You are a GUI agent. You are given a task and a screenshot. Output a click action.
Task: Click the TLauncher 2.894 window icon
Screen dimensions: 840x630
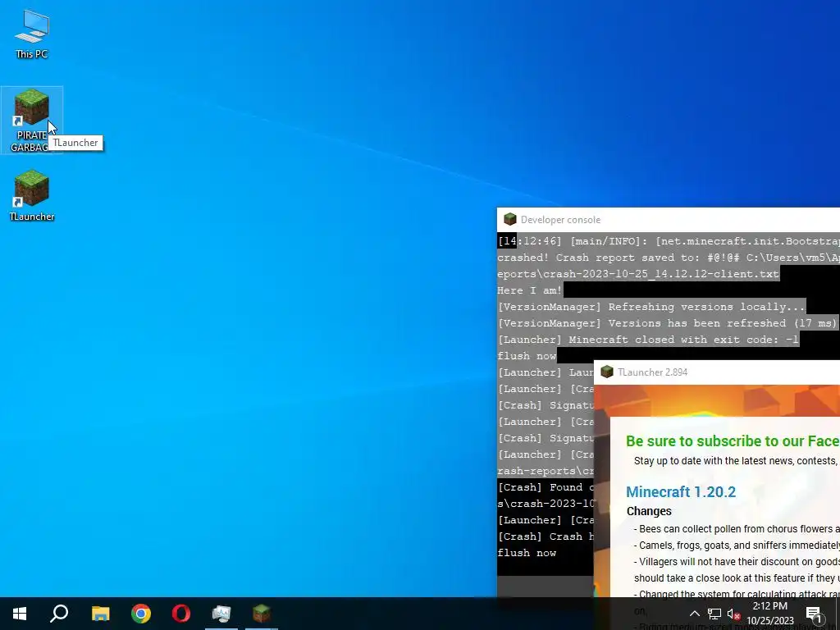point(606,372)
